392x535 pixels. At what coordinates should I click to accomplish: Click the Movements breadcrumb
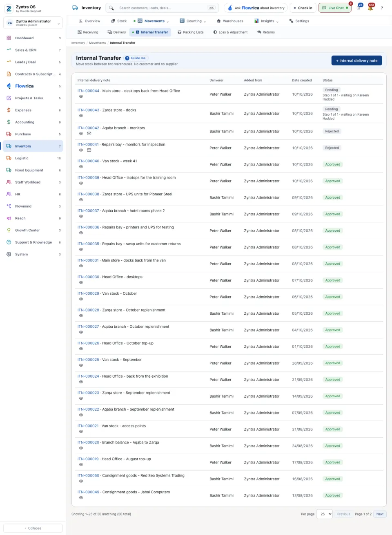point(97,43)
